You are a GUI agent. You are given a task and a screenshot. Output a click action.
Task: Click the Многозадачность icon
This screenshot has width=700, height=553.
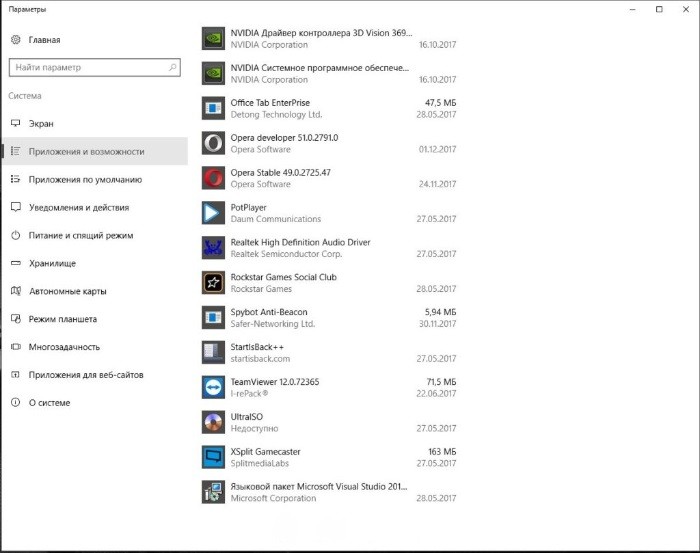[x=16, y=346]
